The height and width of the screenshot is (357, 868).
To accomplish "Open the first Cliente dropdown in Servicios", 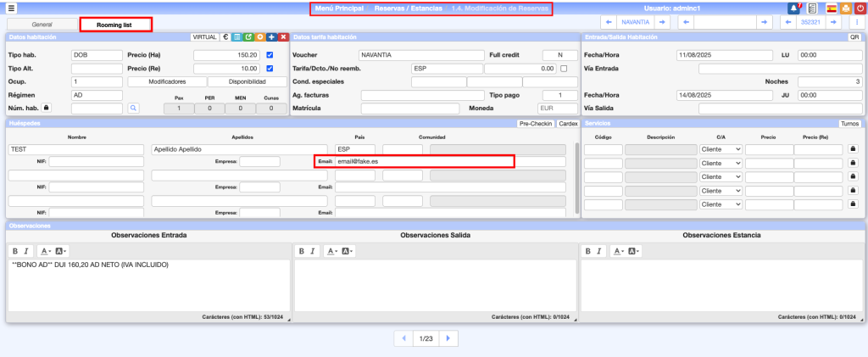I will pos(721,149).
